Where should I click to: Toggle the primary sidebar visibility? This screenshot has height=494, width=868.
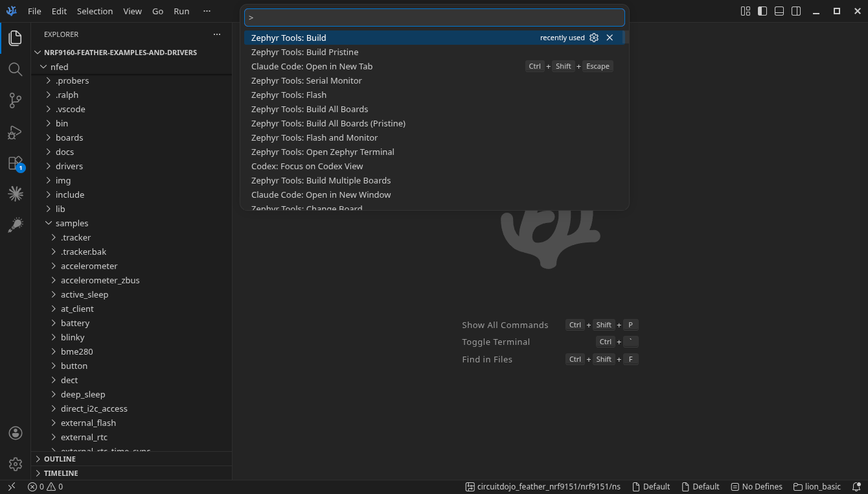(x=762, y=11)
